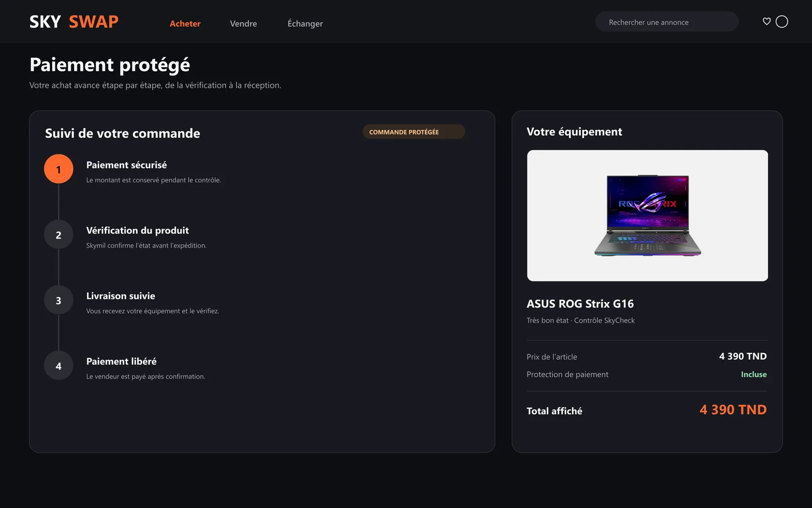Click the orange 4 390 TND total
The height and width of the screenshot is (508, 812).
(733, 410)
